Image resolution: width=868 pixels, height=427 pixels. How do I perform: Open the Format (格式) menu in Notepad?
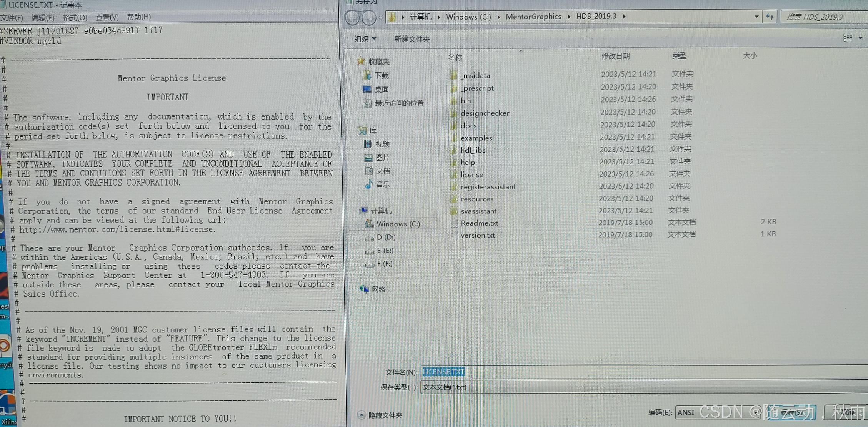point(75,18)
